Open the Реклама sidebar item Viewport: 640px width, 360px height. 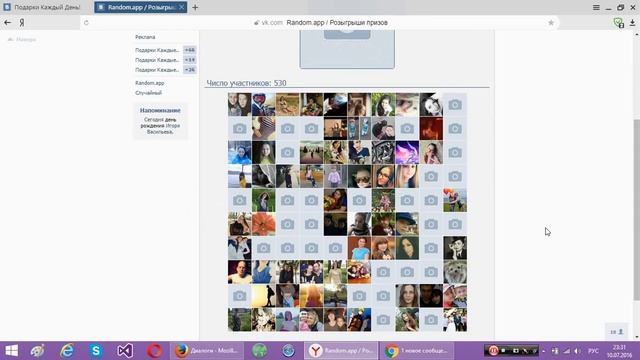tap(145, 37)
